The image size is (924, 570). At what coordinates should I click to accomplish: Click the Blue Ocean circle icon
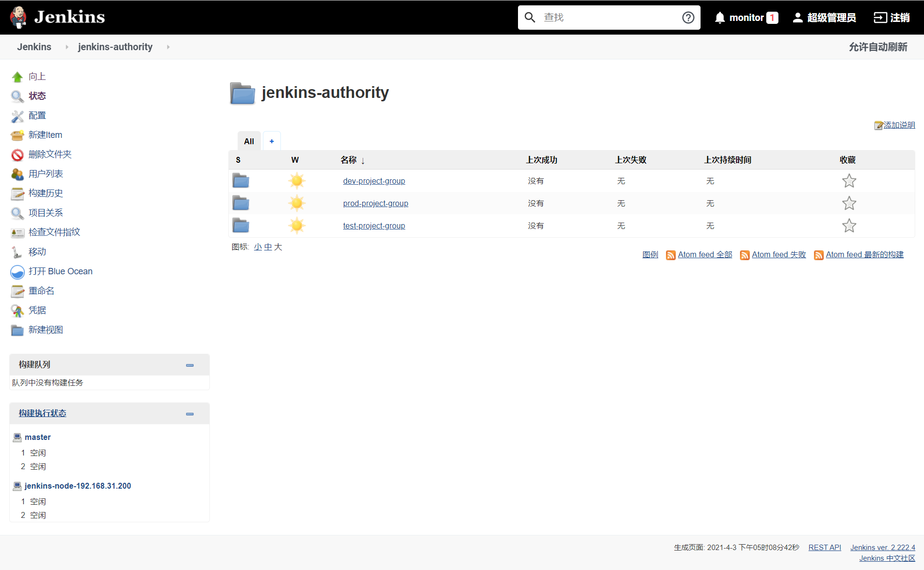18,271
